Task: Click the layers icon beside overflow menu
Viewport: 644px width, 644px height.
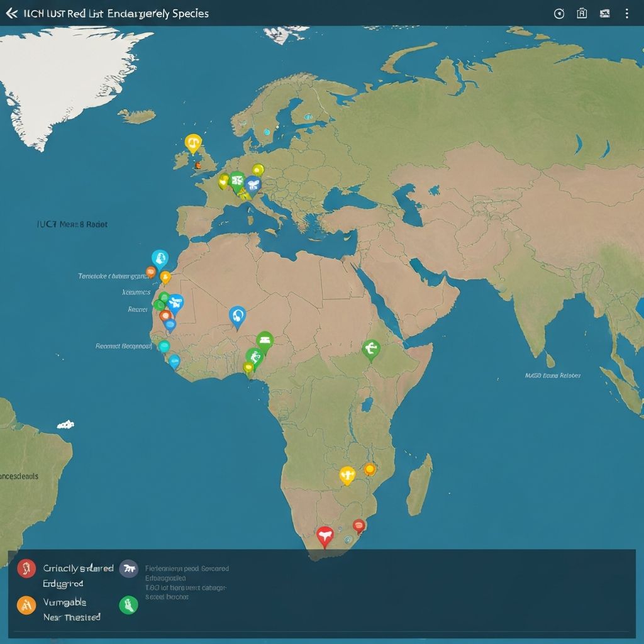Action: point(604,13)
